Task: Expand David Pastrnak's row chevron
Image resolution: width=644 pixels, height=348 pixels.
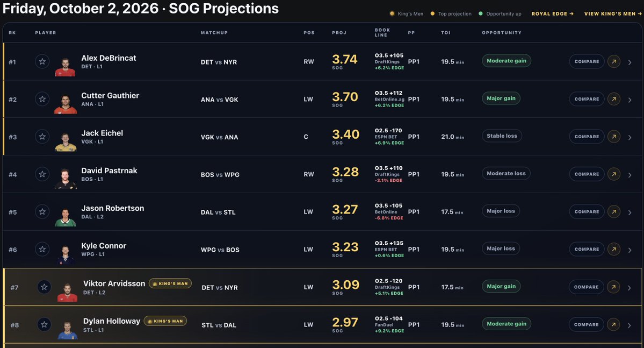Action: coord(629,175)
